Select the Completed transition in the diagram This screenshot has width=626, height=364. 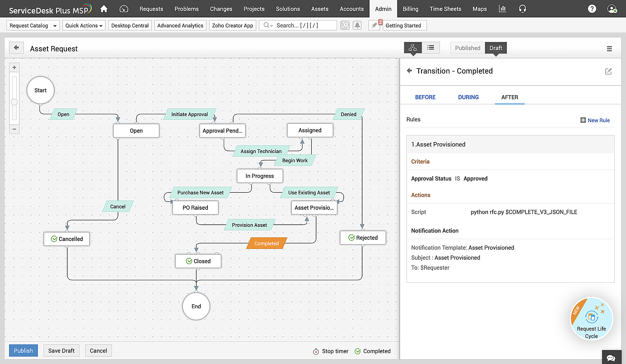[266, 244]
